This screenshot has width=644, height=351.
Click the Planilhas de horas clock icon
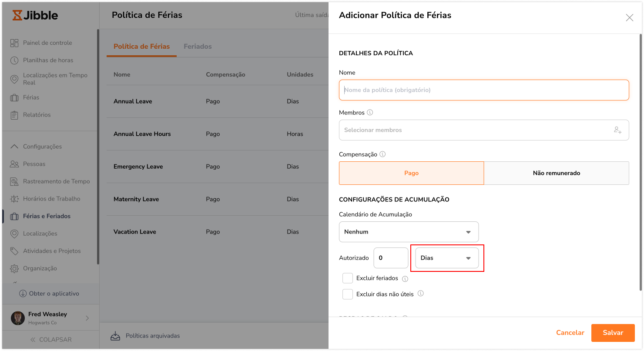pyautogui.click(x=14, y=60)
